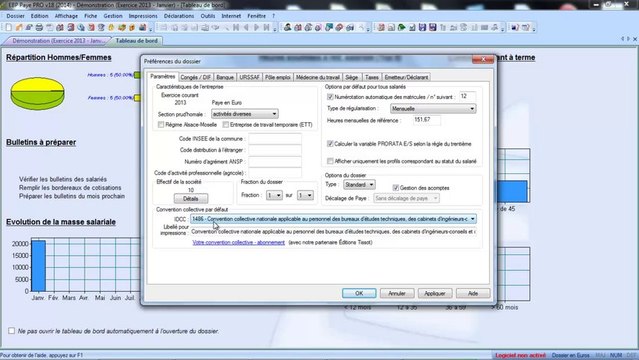Screen dimensions: 639x360
Task: Open the Déclarations menu
Action: [x=179, y=16]
